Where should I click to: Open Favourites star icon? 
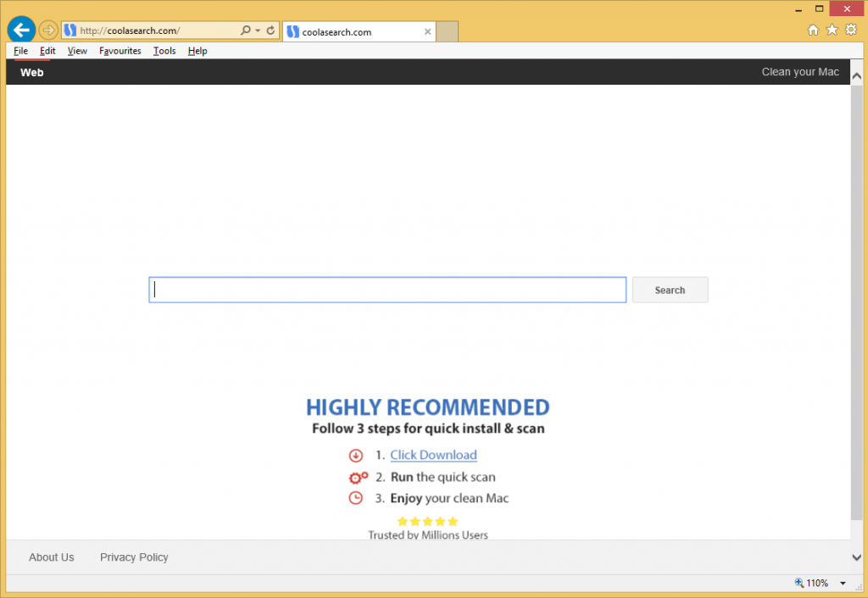(x=832, y=30)
